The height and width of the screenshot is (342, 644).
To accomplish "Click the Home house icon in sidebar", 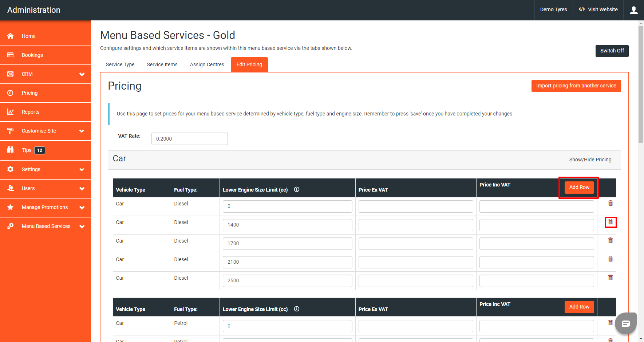I will pyautogui.click(x=10, y=36).
